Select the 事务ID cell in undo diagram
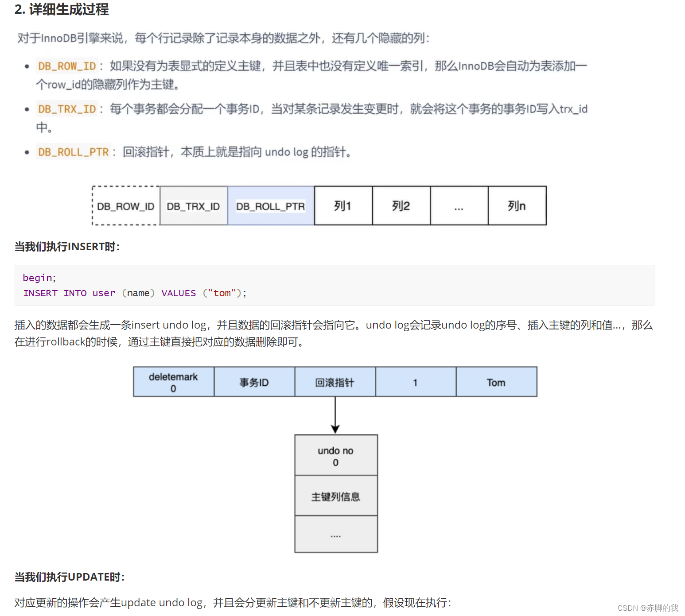Screen dimensions: 685x616 (x=254, y=381)
